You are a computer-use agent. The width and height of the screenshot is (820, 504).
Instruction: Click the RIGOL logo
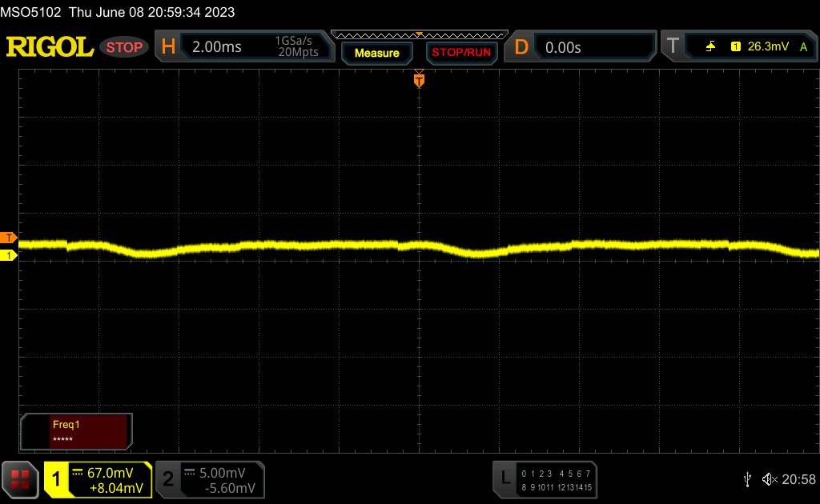click(x=50, y=47)
